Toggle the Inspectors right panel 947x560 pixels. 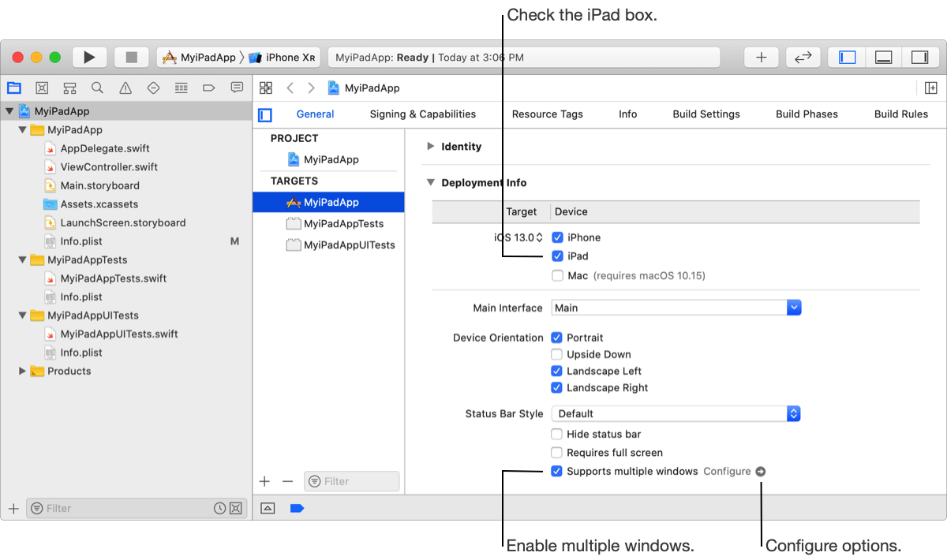[919, 58]
